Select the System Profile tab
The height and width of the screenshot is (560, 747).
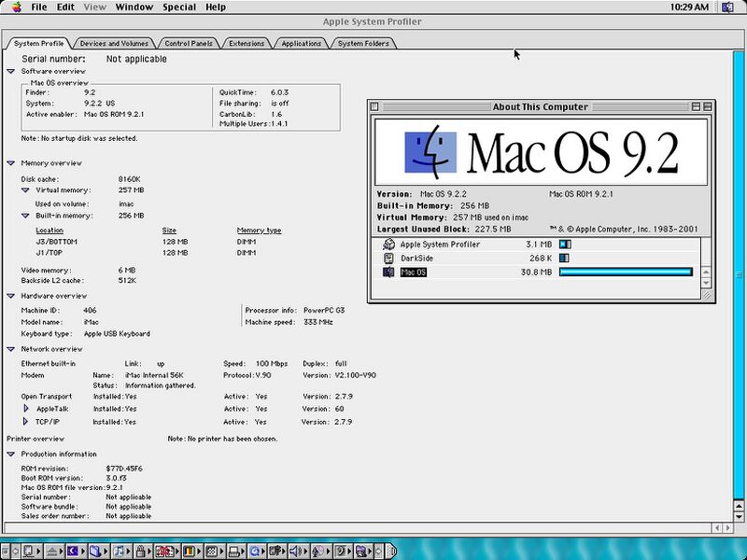click(38, 43)
